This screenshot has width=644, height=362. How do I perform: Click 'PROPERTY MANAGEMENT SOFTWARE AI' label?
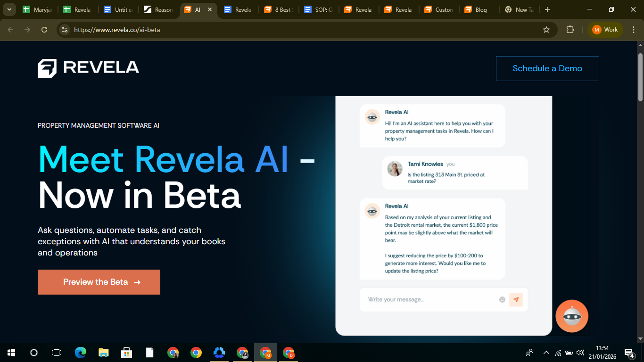[x=99, y=125]
